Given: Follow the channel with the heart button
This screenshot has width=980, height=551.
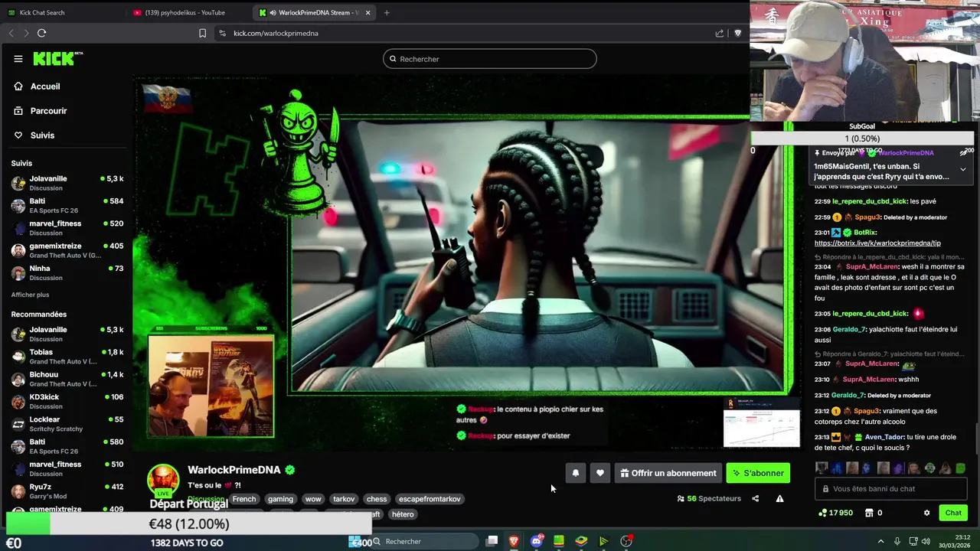Looking at the screenshot, I should tap(600, 473).
